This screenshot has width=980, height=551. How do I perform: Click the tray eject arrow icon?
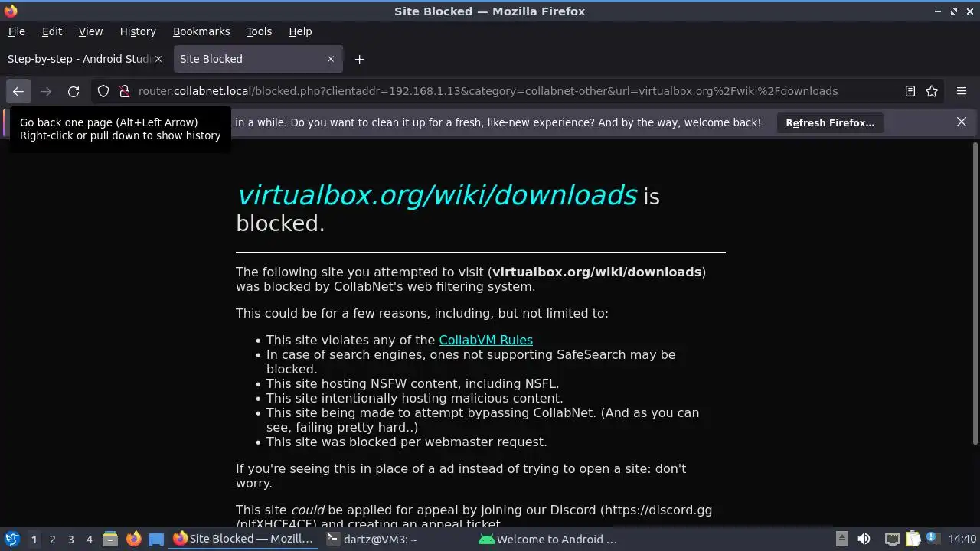841,539
